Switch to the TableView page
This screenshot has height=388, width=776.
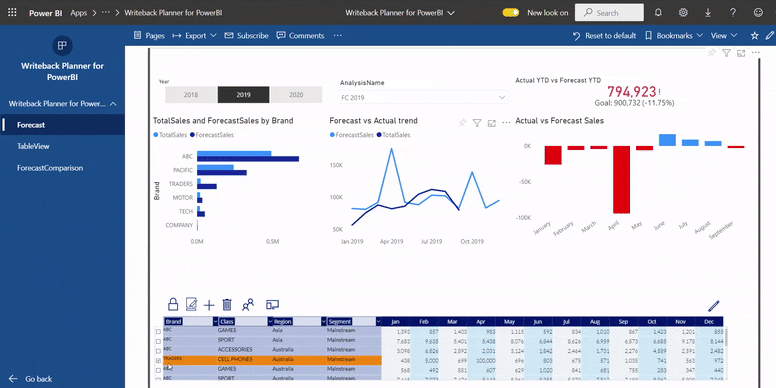[33, 146]
